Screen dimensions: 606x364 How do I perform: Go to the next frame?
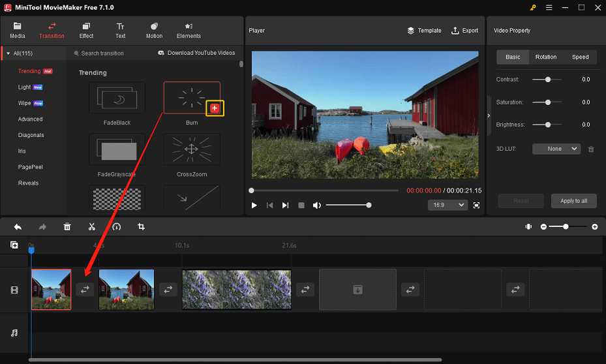[285, 205]
